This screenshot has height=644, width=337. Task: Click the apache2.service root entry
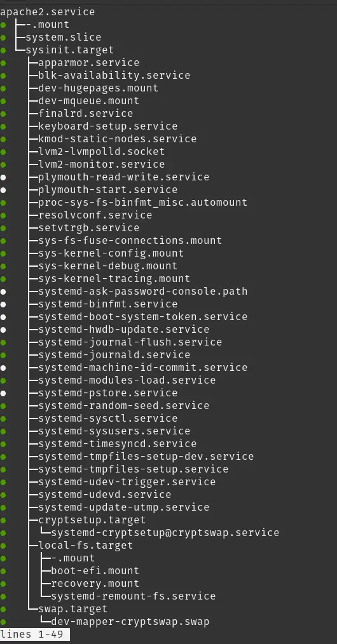point(48,12)
